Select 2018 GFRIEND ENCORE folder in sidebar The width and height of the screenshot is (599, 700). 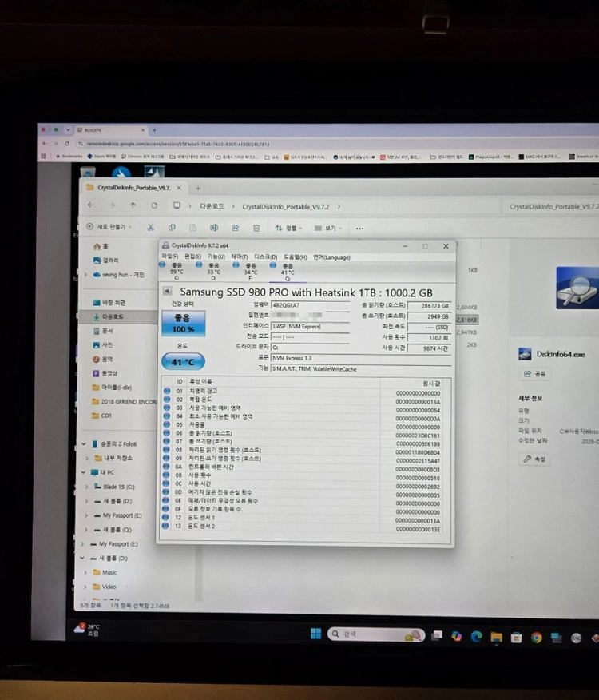125,401
